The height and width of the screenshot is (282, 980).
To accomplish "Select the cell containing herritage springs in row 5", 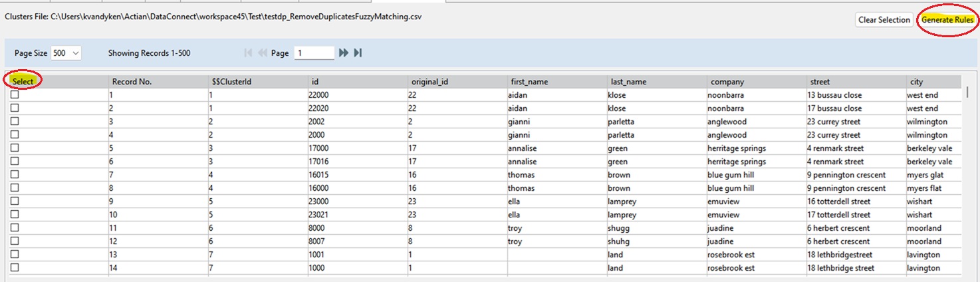I will coord(737,148).
